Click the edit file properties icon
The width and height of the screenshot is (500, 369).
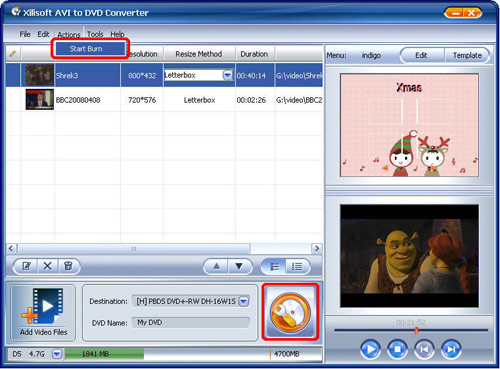(x=26, y=266)
